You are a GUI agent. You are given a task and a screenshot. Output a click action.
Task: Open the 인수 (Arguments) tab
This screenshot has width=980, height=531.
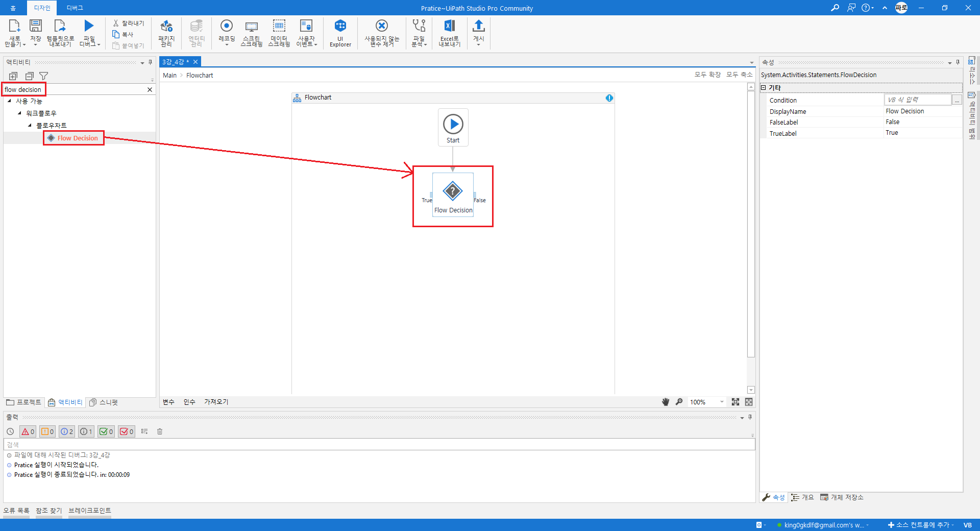189,402
